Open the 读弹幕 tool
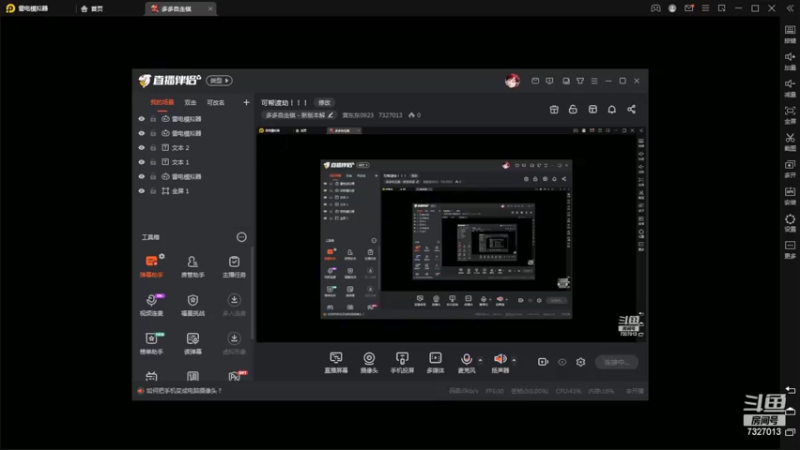Image resolution: width=800 pixels, height=450 pixels. [x=192, y=343]
